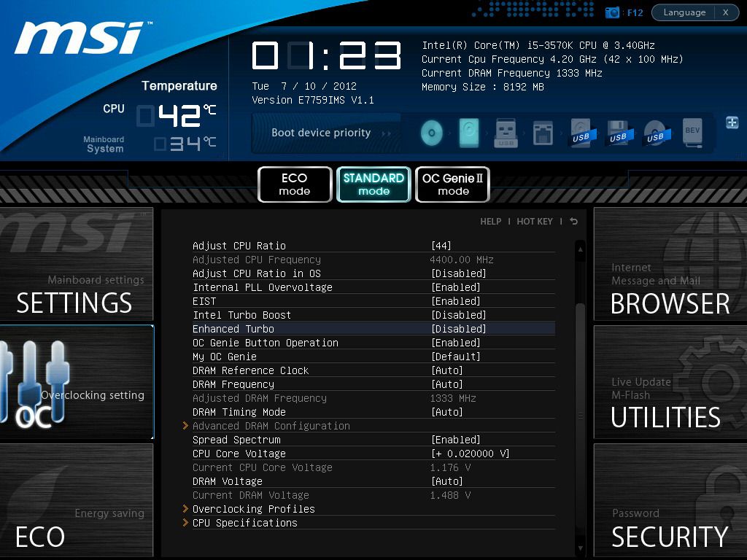Select the CD/DVD drive in boot priority
The height and width of the screenshot is (560, 747).
pos(430,133)
